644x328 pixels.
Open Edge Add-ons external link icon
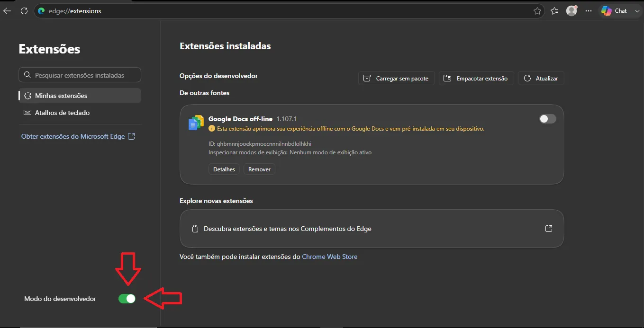pyautogui.click(x=548, y=229)
